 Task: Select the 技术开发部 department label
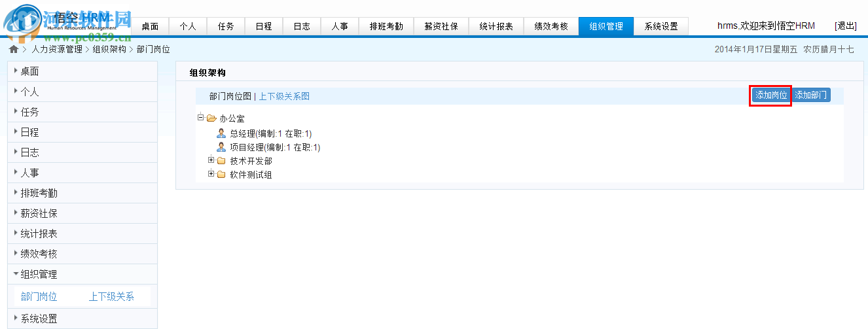(x=251, y=161)
